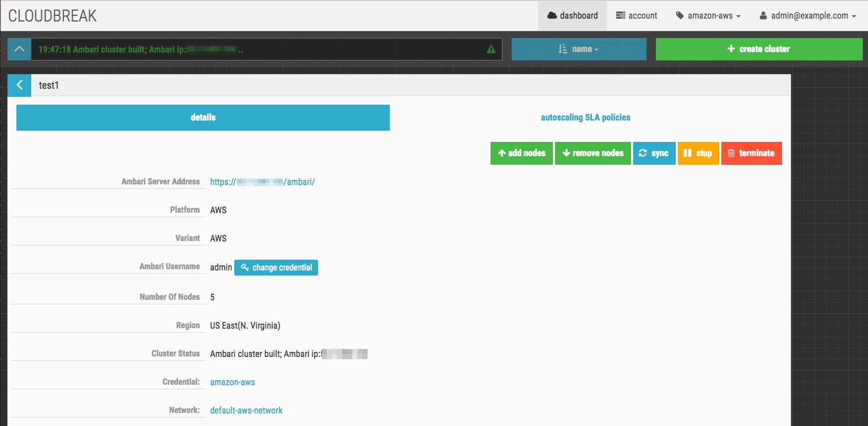Click the change credential button

click(x=276, y=268)
